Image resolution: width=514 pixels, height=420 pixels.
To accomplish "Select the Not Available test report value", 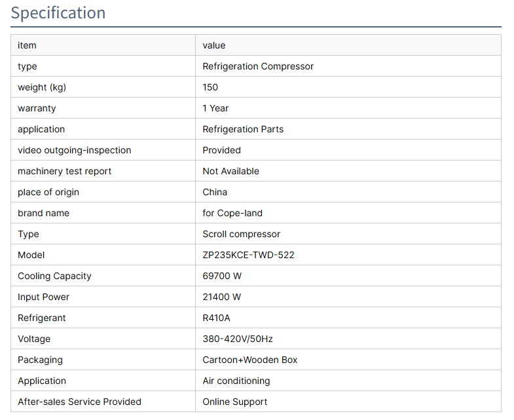I will click(230, 171).
